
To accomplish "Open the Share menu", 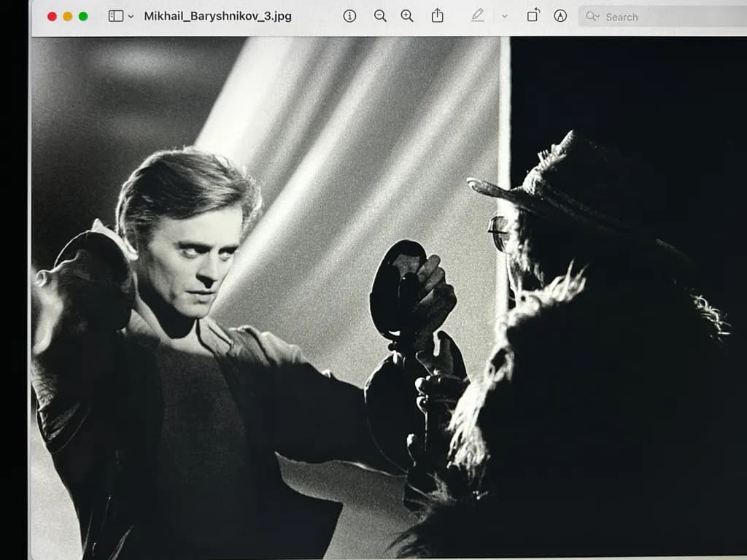I will click(x=438, y=16).
